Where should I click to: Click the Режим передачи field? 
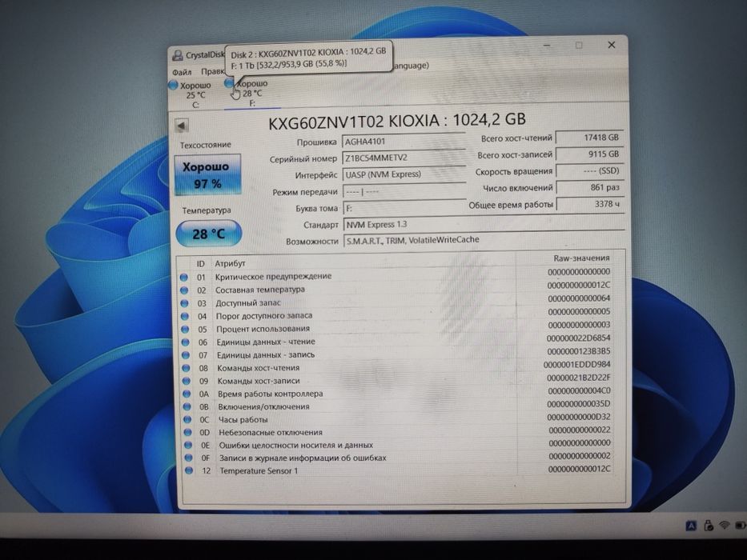click(404, 191)
